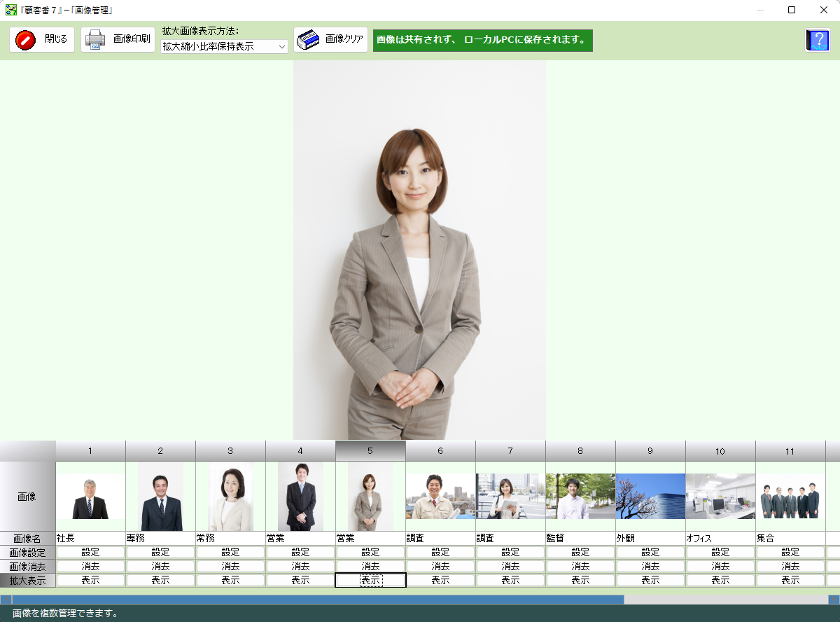This screenshot has width=840, height=622.
Task: Click 表示 under column 7
Action: (x=510, y=580)
